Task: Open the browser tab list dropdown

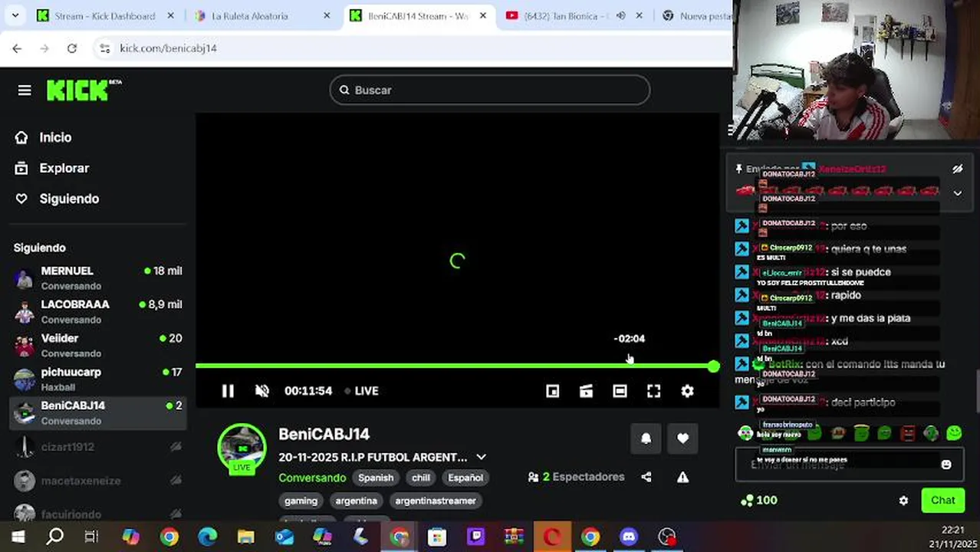Action: coord(16,15)
